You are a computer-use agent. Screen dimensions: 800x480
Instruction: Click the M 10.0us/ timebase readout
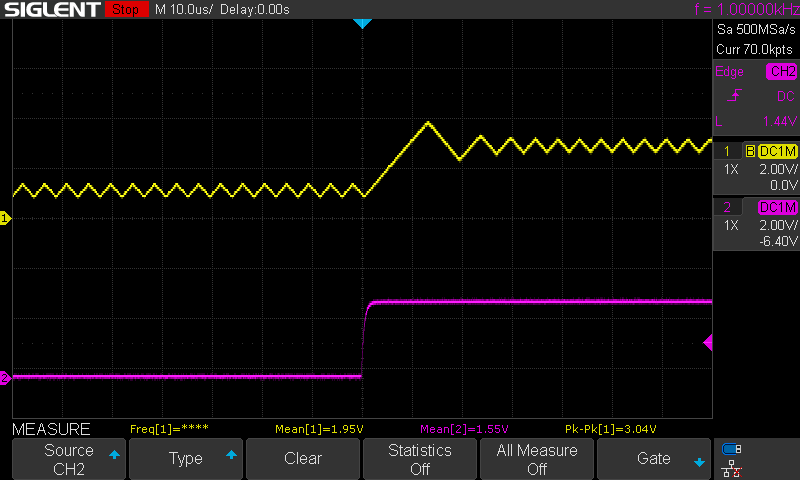click(184, 9)
